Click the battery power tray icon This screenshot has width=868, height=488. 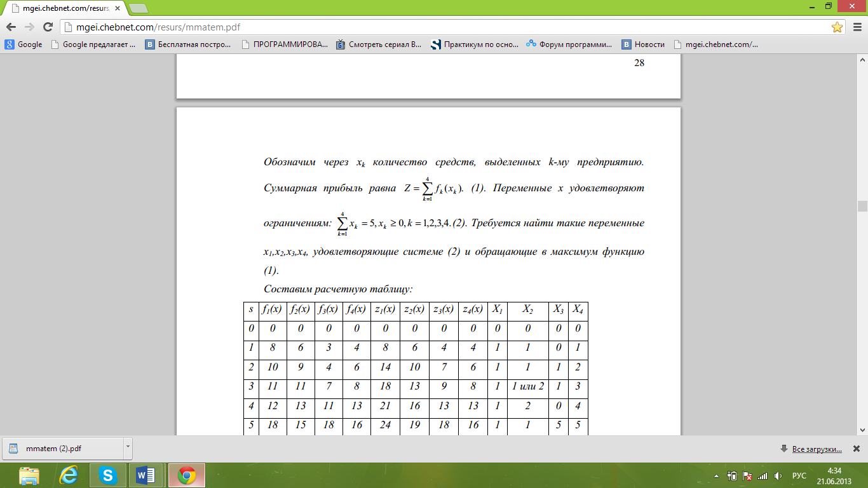tap(732, 475)
